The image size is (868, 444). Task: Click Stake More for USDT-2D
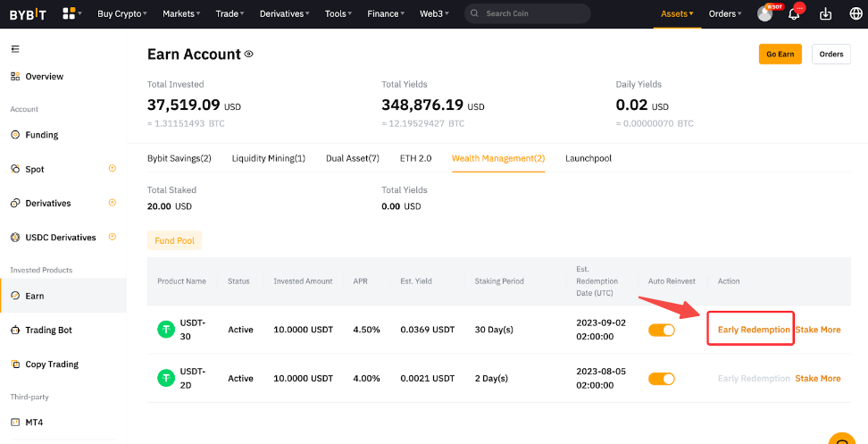tap(818, 378)
